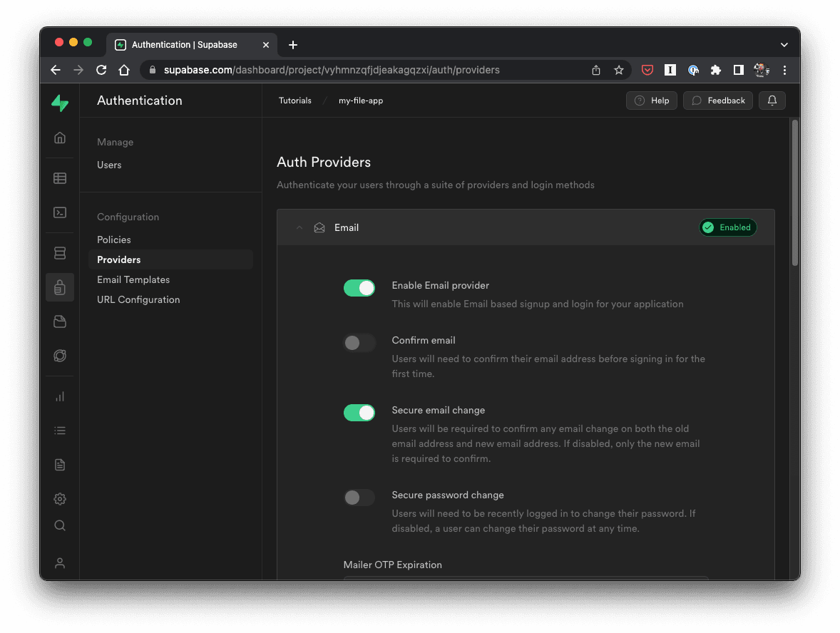840x633 pixels.
Task: Open the Reports bar chart icon
Action: pos(60,396)
